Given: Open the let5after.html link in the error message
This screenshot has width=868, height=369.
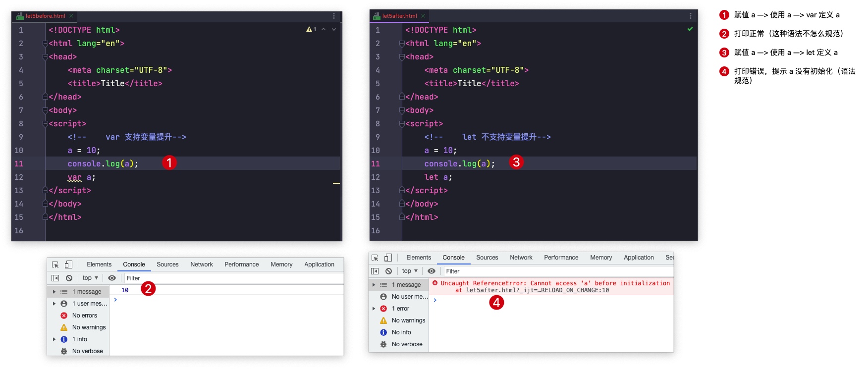Looking at the screenshot, I should point(537,291).
